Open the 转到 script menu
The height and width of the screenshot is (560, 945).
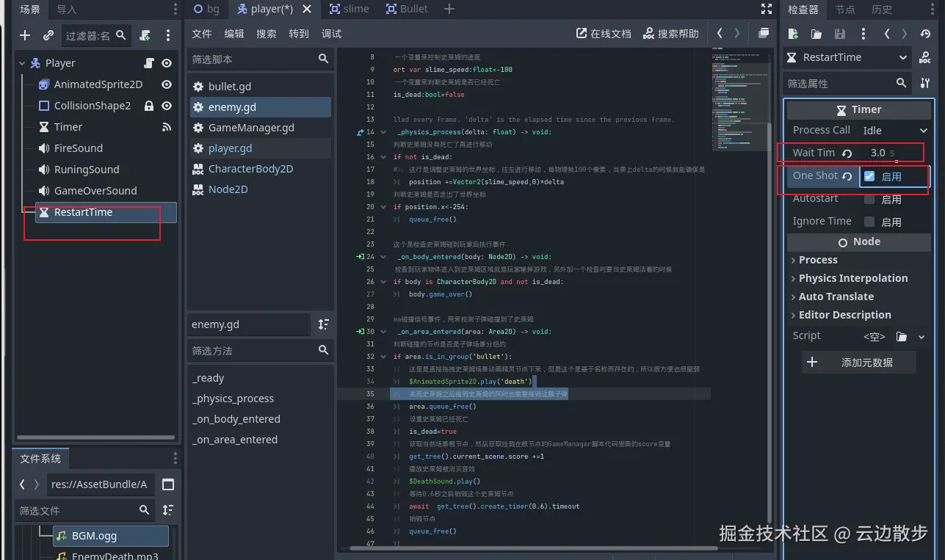pos(299,34)
